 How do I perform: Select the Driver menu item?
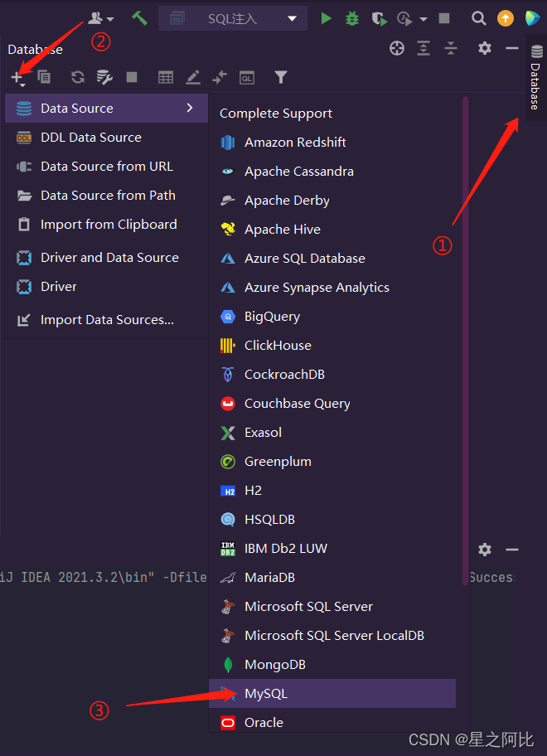[107, 286]
